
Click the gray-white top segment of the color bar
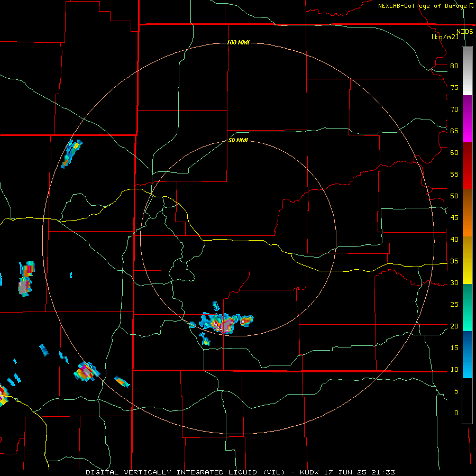[467, 71]
